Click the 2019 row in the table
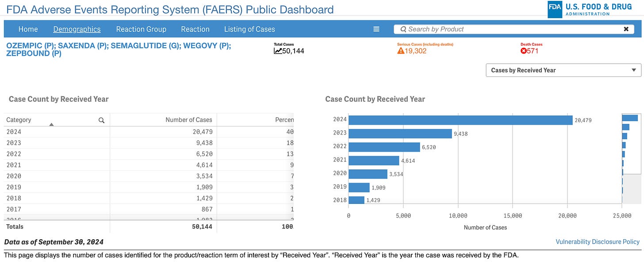 149,187
